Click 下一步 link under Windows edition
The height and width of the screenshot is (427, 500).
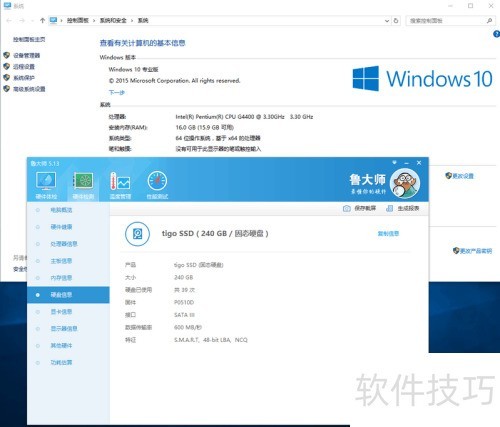[117, 92]
